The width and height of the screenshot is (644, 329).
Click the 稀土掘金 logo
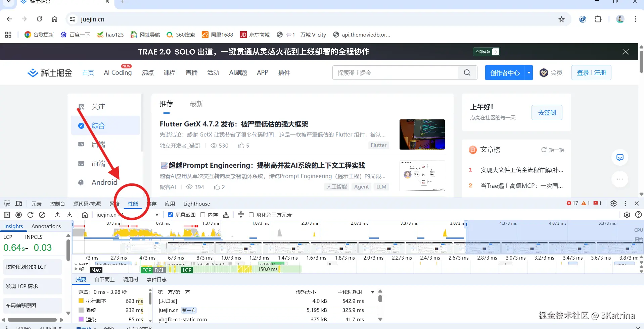tap(50, 73)
